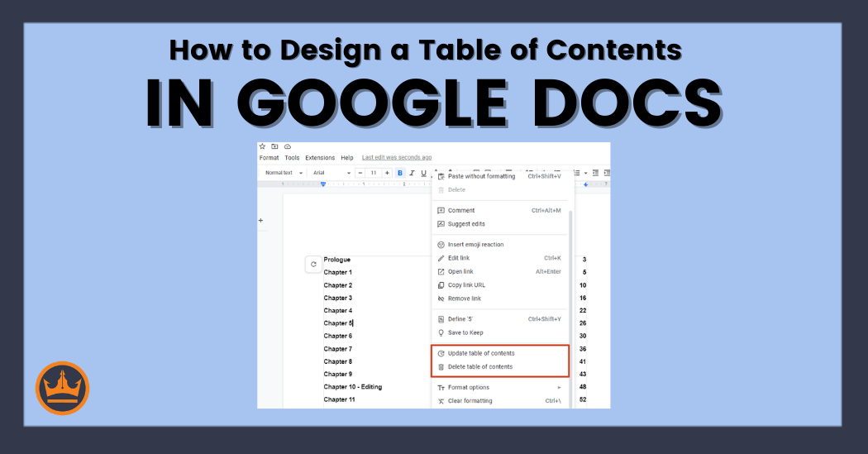Toggle Underline formatting
Image resolution: width=868 pixels, height=454 pixels.
(423, 173)
